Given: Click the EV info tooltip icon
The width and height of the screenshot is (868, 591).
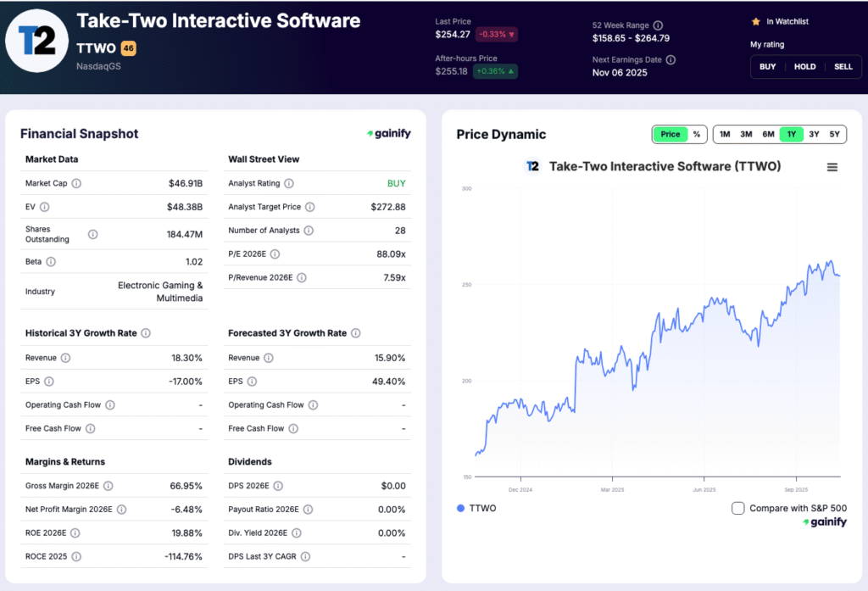Looking at the screenshot, I should [44, 207].
